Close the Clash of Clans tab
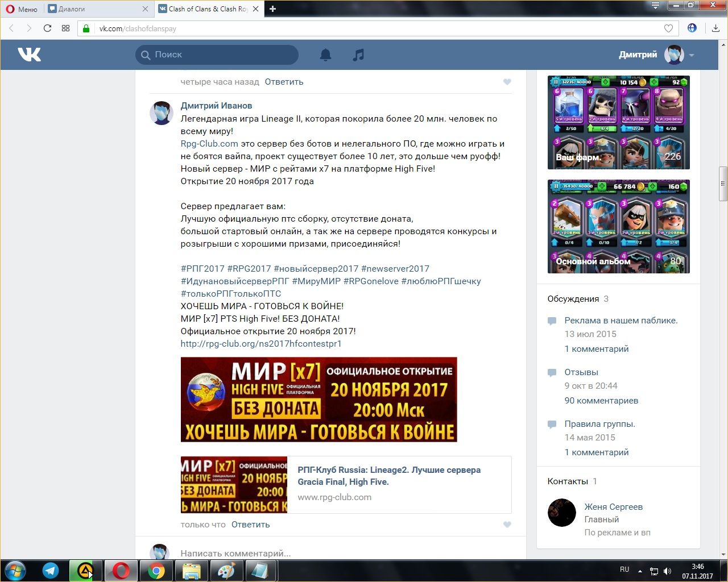Screen dimensions: 728x582 point(255,9)
